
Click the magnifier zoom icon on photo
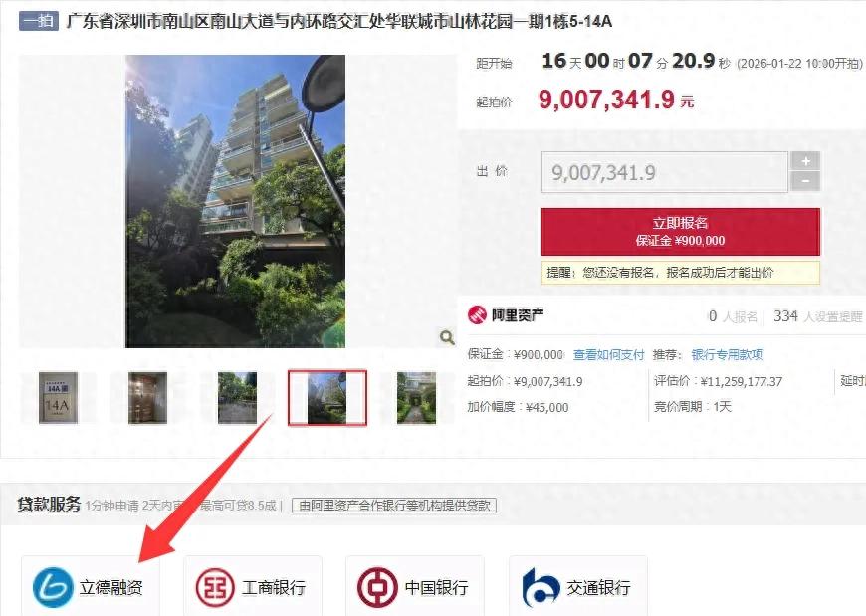447,336
